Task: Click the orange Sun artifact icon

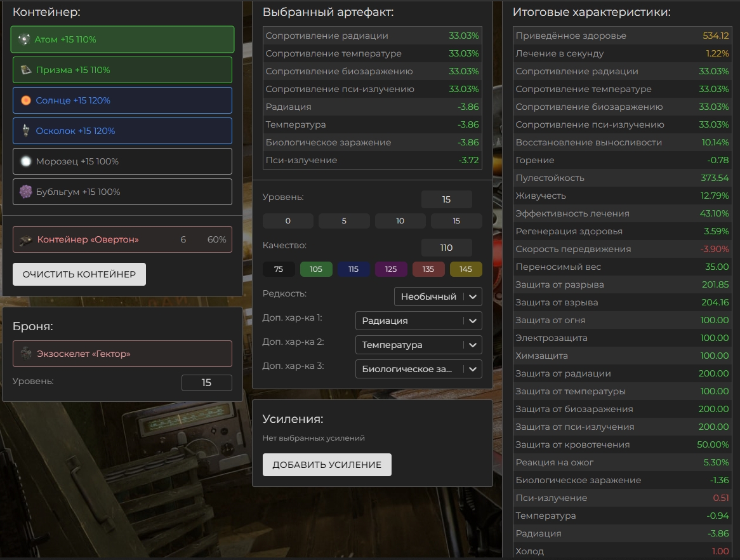Action: [26, 100]
